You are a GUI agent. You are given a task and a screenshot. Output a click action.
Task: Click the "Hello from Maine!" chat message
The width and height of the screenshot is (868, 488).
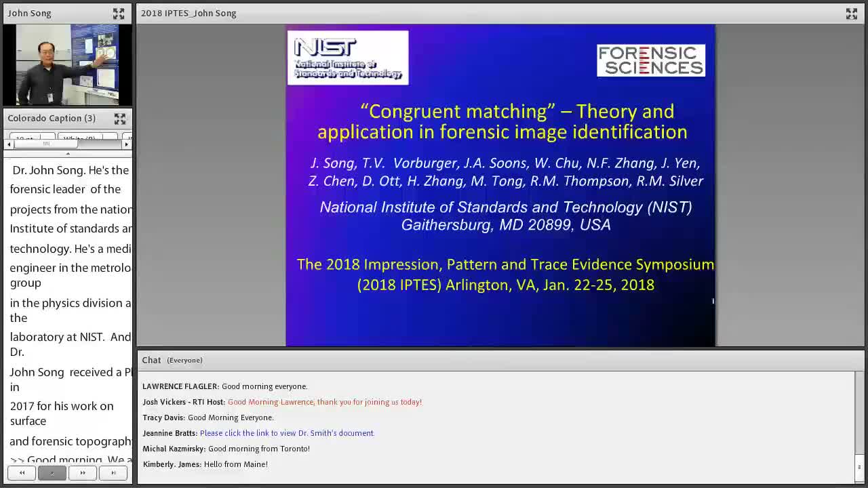click(x=236, y=464)
